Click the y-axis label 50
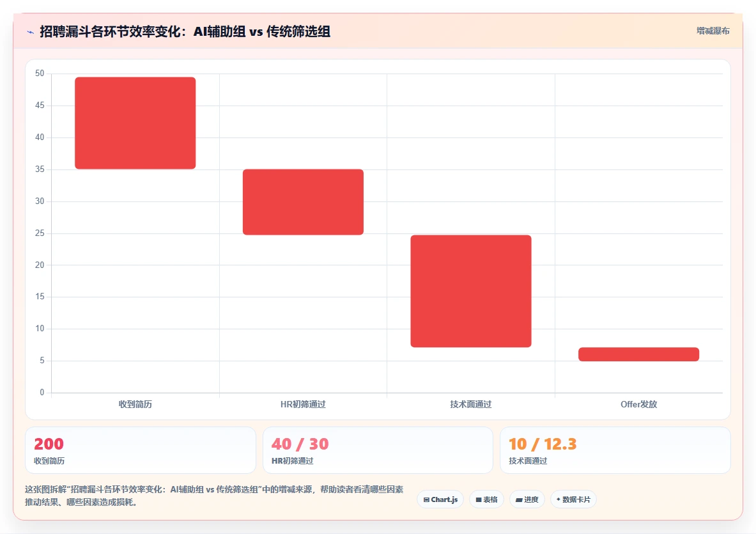This screenshot has width=756, height=534. pos(40,74)
